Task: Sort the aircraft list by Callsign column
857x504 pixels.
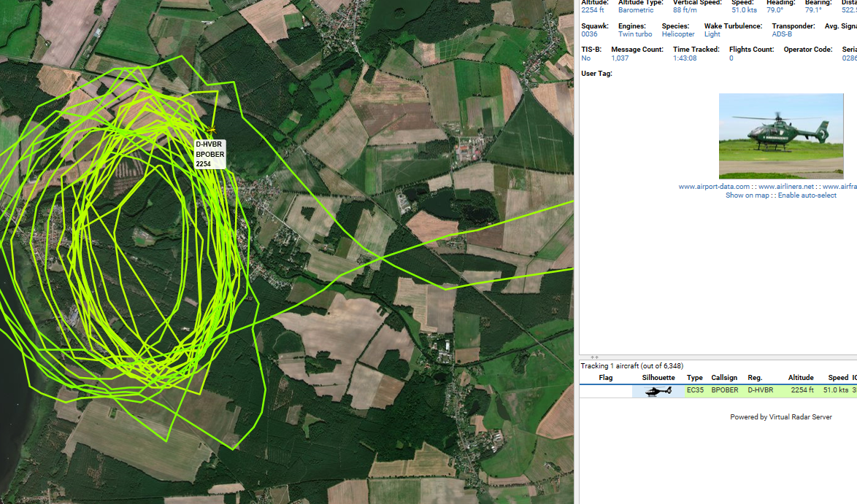Action: [724, 378]
